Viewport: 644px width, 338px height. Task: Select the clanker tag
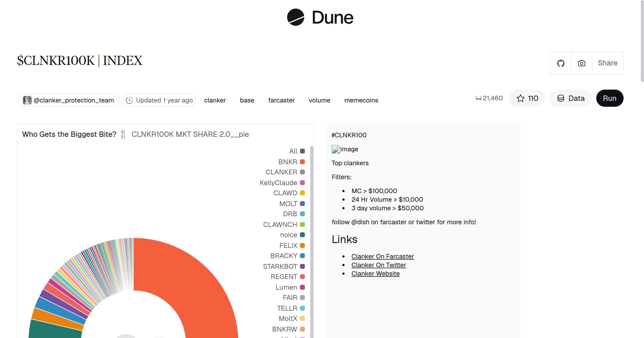tap(215, 100)
